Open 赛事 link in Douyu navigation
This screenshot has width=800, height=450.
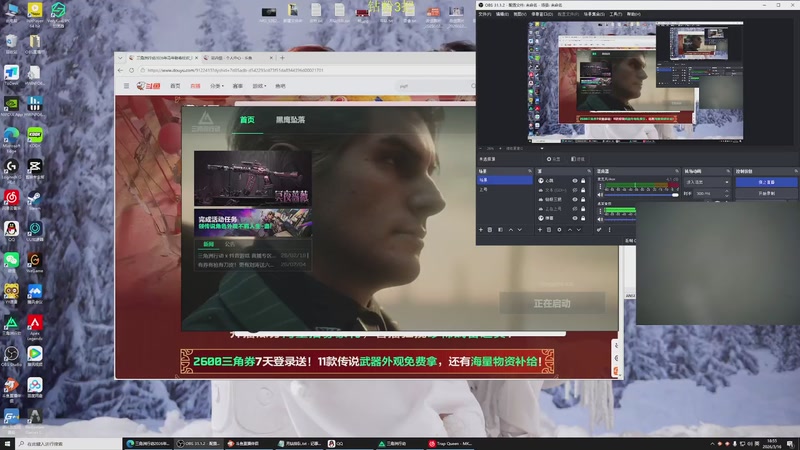[x=238, y=86]
